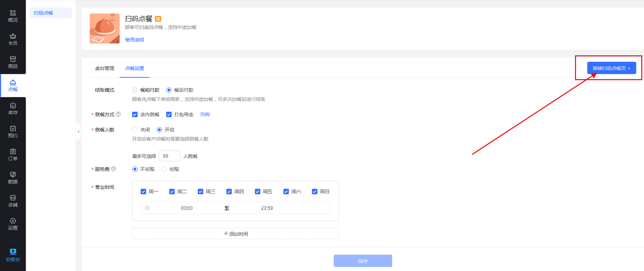Screen dimensions: 644x271
Task: Open the 收银台 cashier icon
Action: [x=13, y=255]
